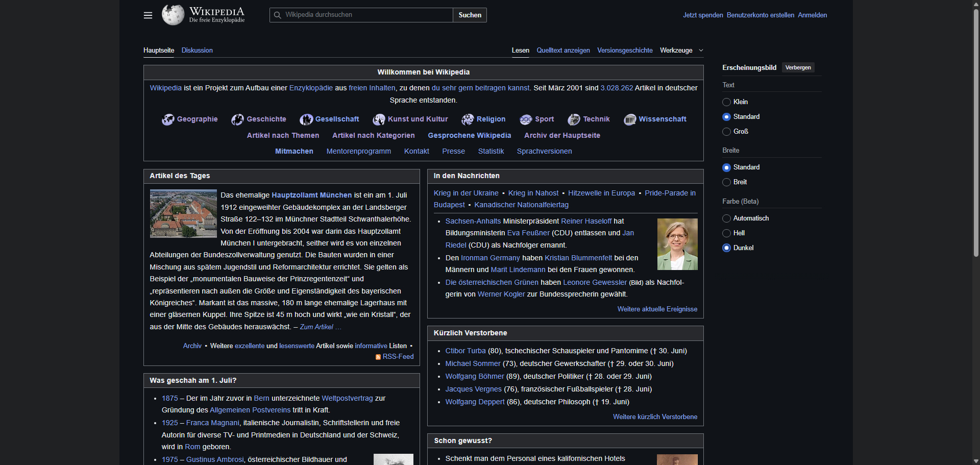Viewport: 980px width, 465px height.
Task: Select Standard text size
Action: (x=726, y=117)
